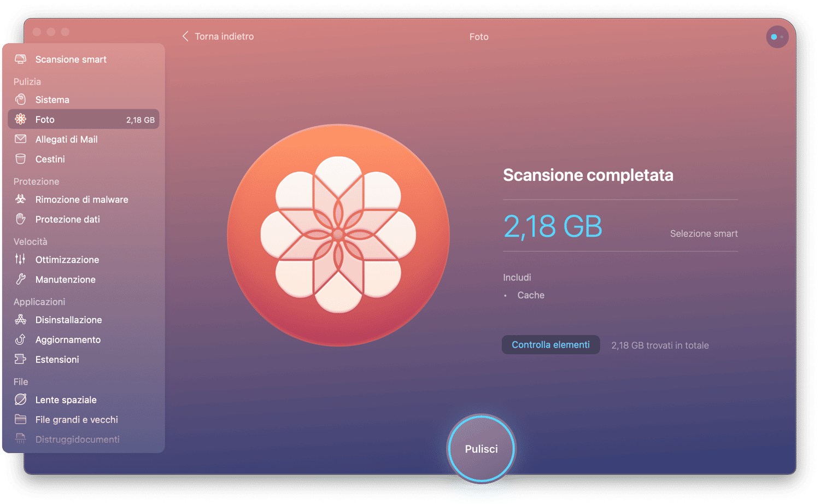Click Torna indietro link
This screenshot has width=820, height=504.
click(x=224, y=36)
